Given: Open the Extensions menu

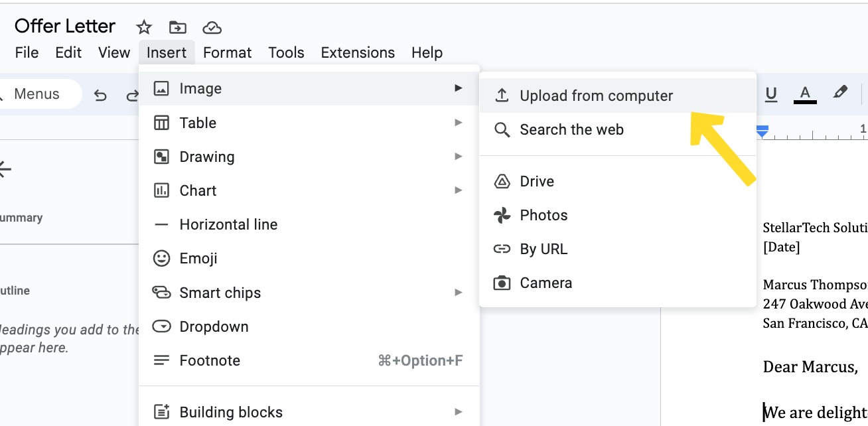Looking at the screenshot, I should click(x=358, y=52).
